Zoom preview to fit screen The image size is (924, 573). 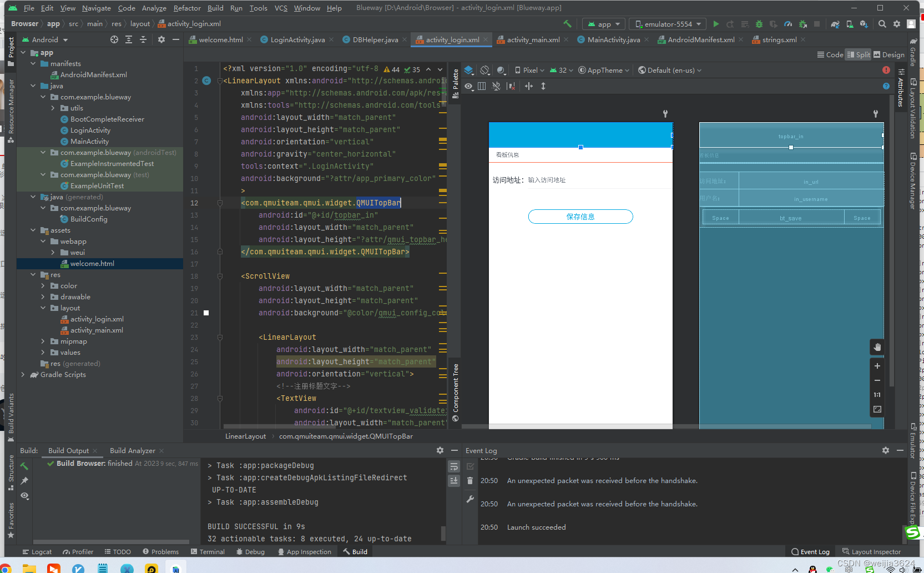click(x=877, y=409)
